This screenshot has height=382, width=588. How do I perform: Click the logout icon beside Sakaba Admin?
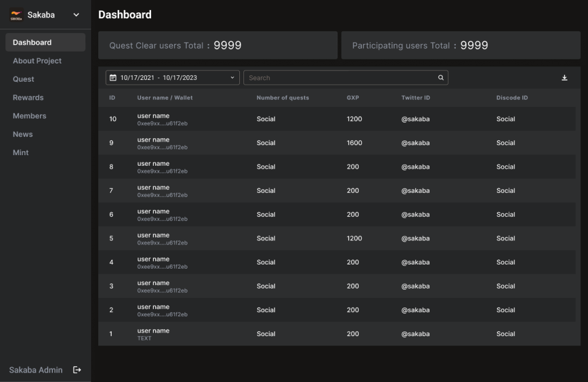click(77, 370)
